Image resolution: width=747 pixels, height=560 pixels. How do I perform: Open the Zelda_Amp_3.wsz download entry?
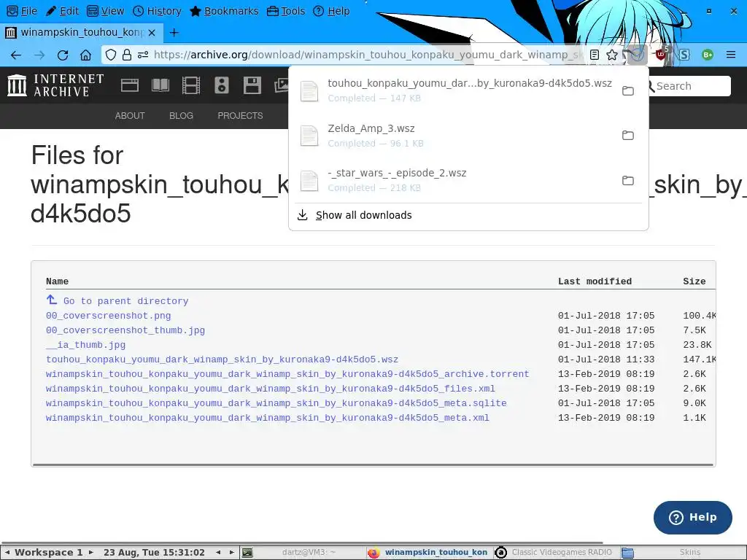[x=455, y=135]
